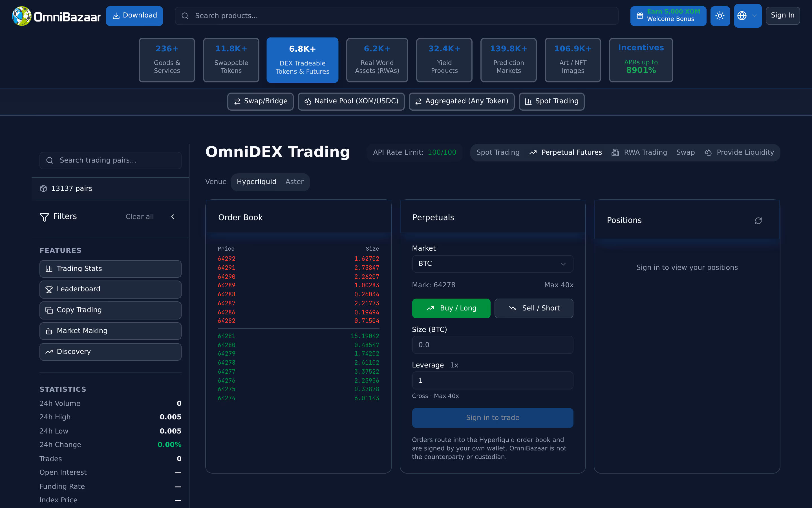The width and height of the screenshot is (812, 508).
Task: Open Prediction Markets category card
Action: pyautogui.click(x=508, y=60)
